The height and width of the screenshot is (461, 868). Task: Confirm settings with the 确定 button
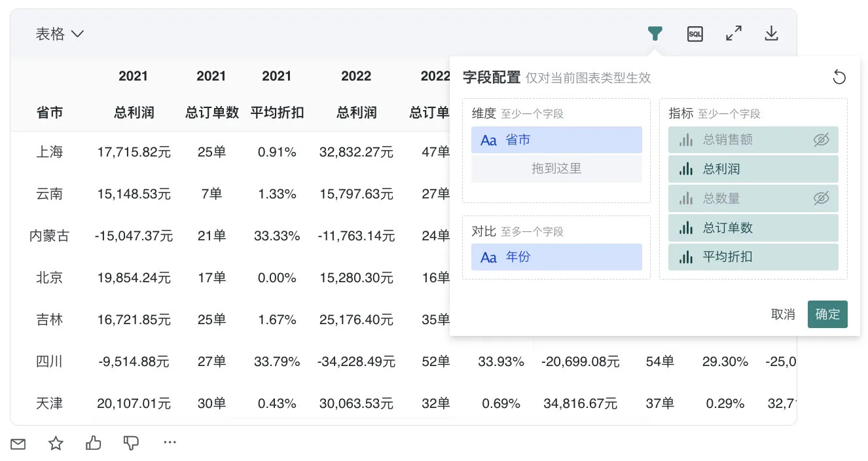[x=827, y=314]
